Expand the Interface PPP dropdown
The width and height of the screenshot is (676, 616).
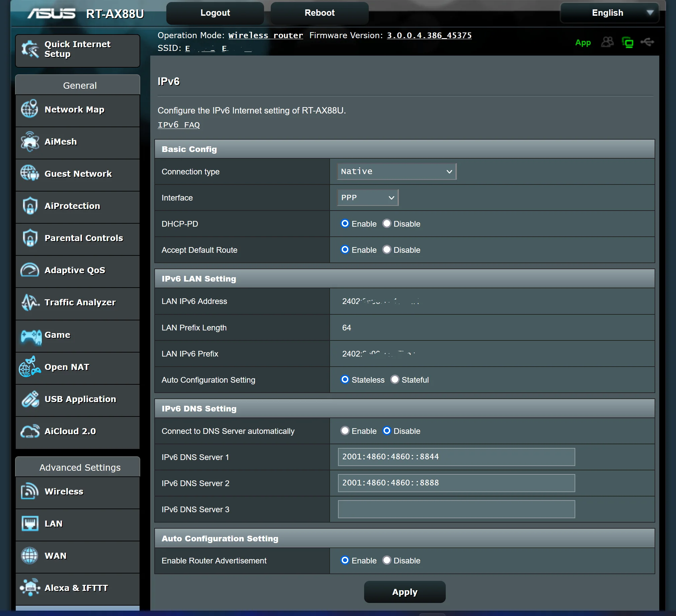(367, 198)
